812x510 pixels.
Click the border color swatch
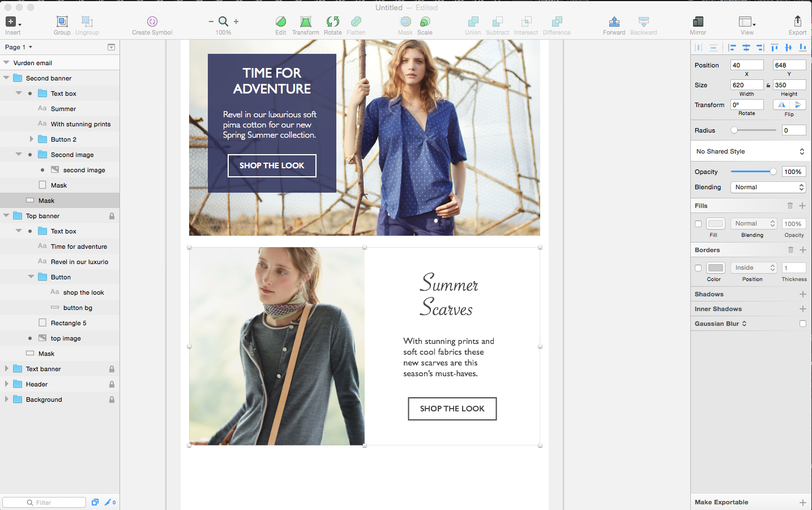716,268
